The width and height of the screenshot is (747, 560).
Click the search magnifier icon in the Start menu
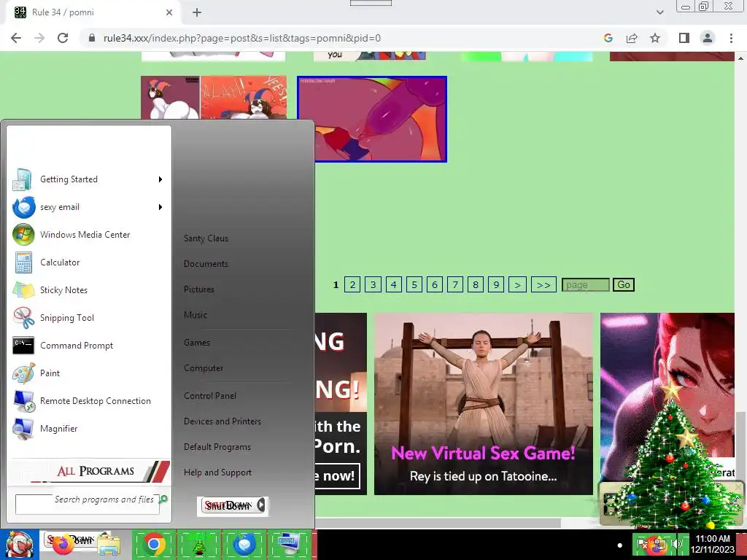tap(163, 499)
